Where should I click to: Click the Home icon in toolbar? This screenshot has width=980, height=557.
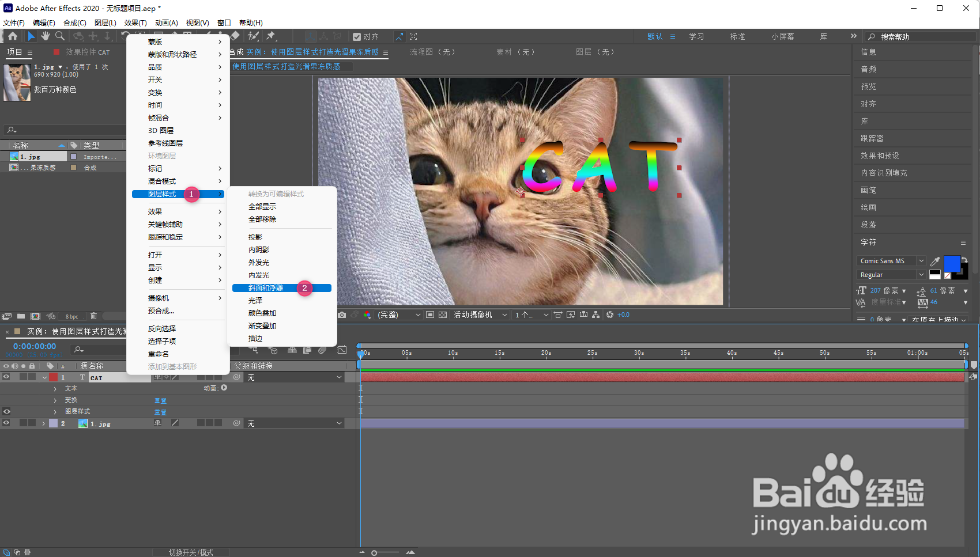13,36
